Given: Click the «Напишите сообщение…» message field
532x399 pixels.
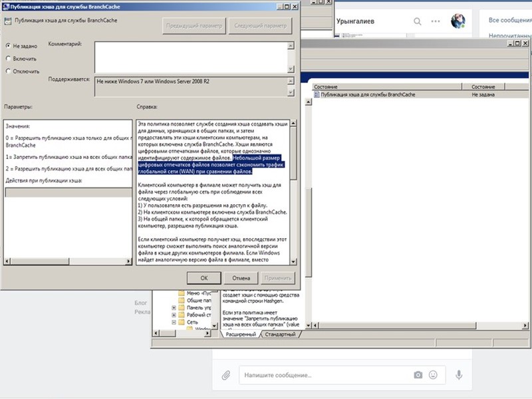Looking at the screenshot, I should pos(326,375).
